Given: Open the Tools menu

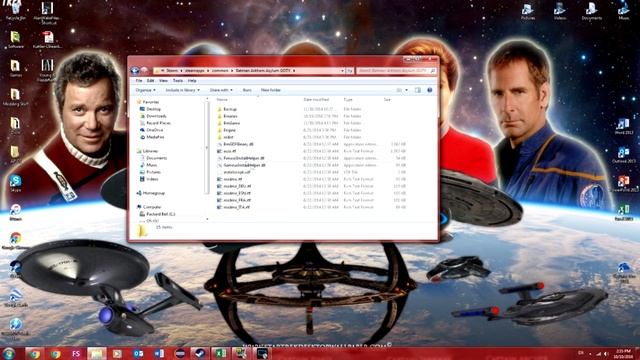Looking at the screenshot, I should [x=178, y=81].
